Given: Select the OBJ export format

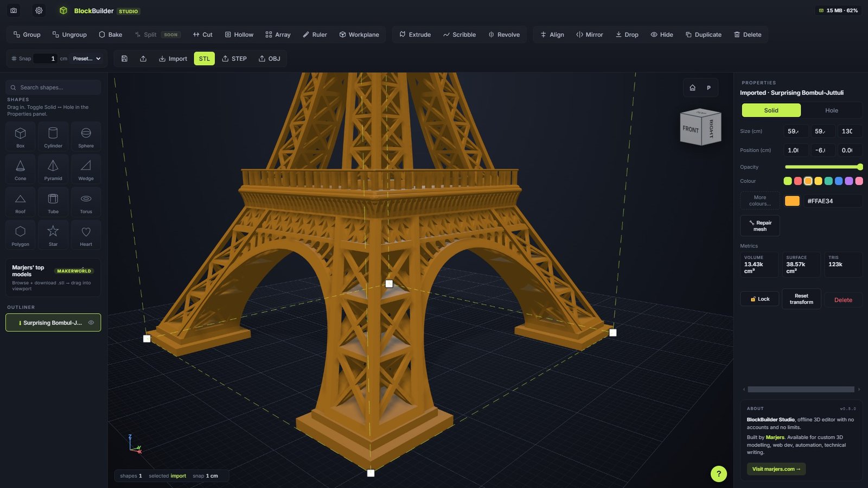Looking at the screenshot, I should click(270, 59).
